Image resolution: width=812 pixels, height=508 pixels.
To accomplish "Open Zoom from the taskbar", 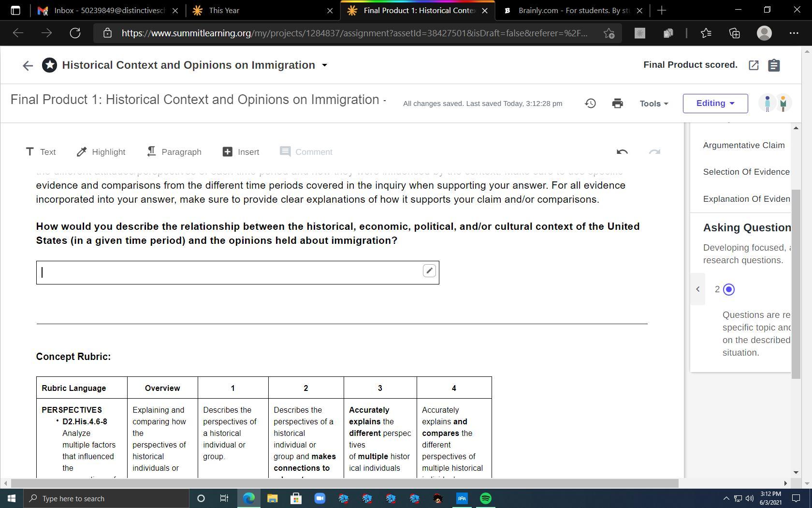I will click(319, 498).
